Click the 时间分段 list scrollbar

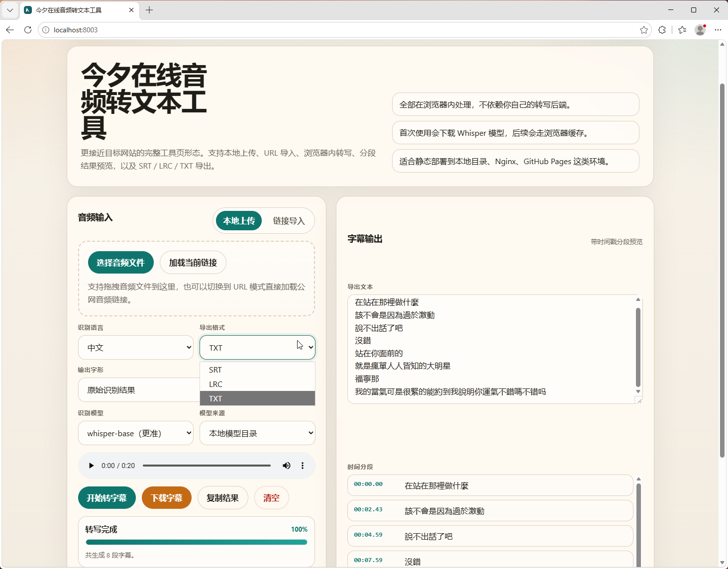pyautogui.click(x=638, y=525)
